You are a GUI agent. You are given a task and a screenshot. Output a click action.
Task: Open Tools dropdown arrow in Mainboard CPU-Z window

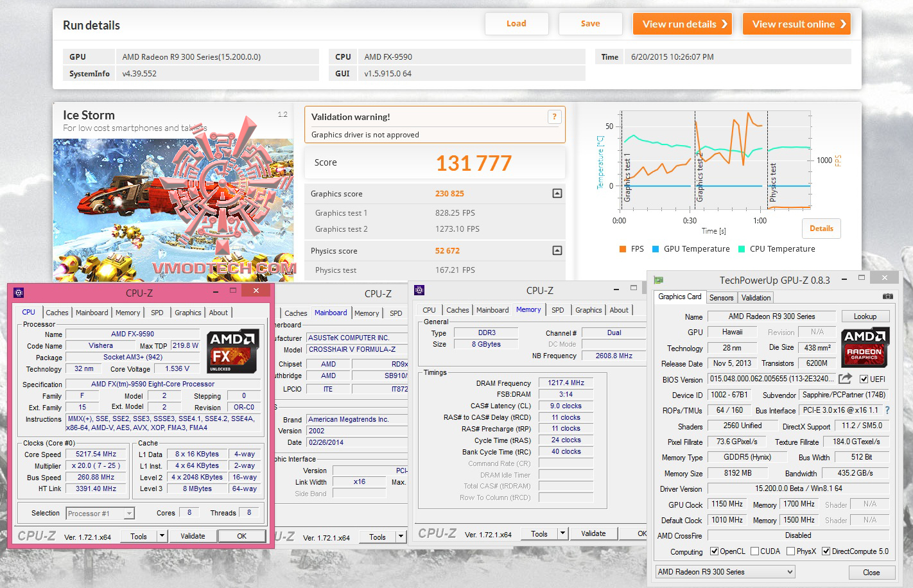[x=401, y=537]
